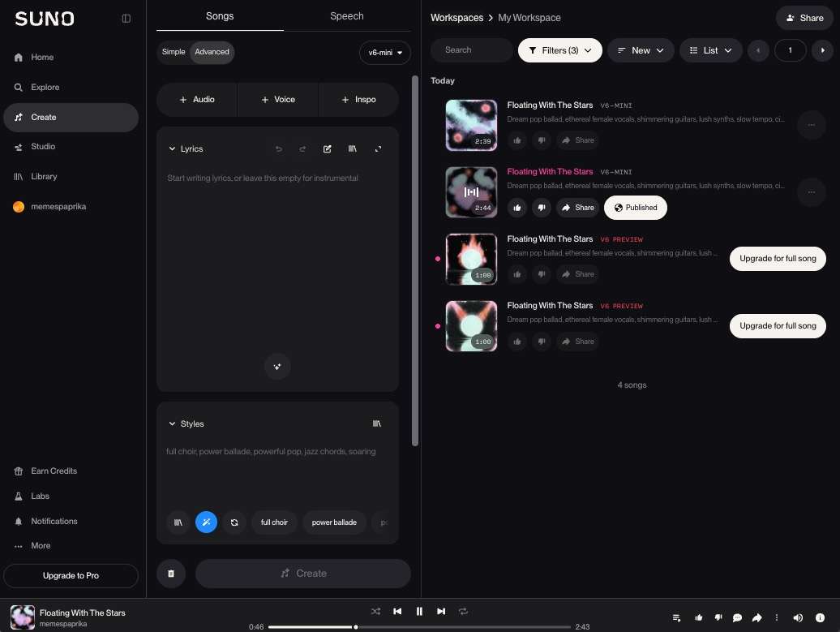Open the v6-mini model dropdown

(x=384, y=53)
